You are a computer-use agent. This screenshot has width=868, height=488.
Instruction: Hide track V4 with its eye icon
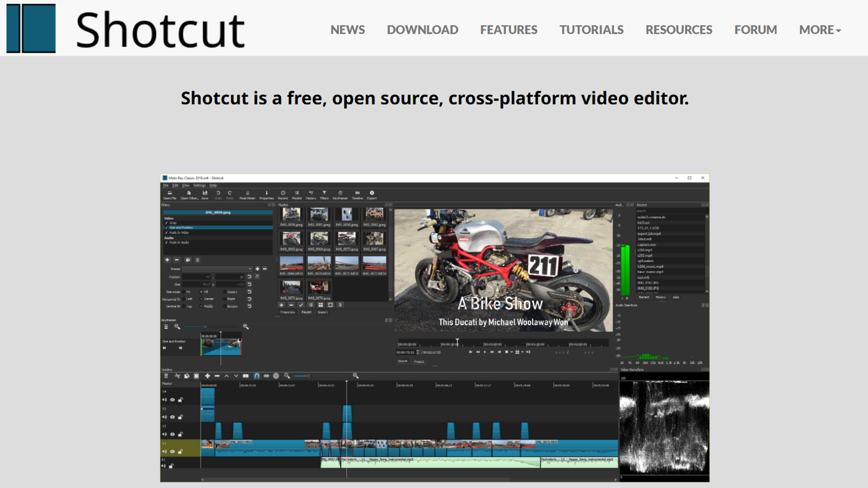pyautogui.click(x=172, y=400)
